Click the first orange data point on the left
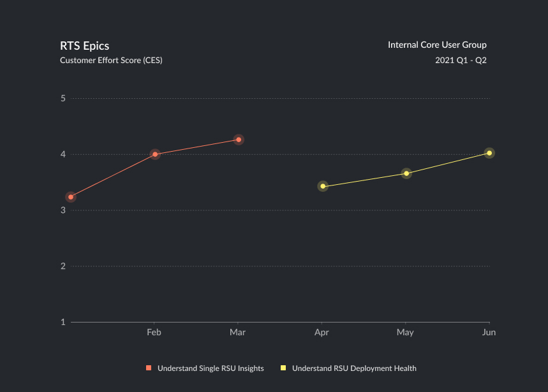This screenshot has height=392, width=548. (71, 197)
